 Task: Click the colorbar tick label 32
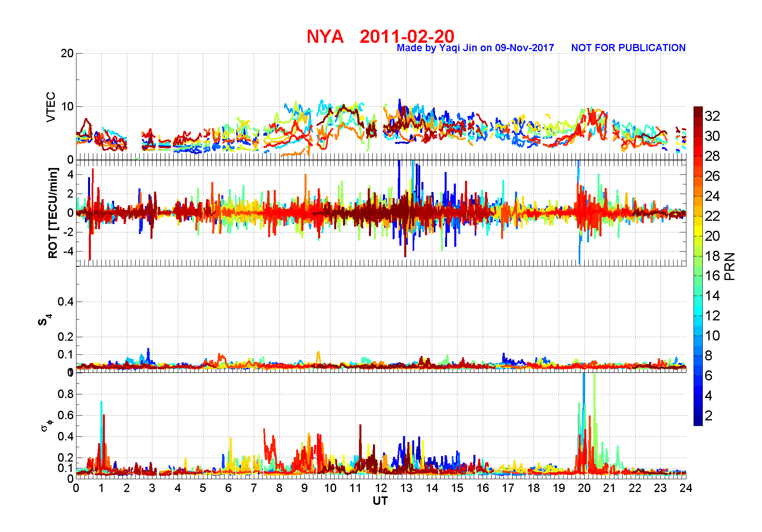[712, 116]
